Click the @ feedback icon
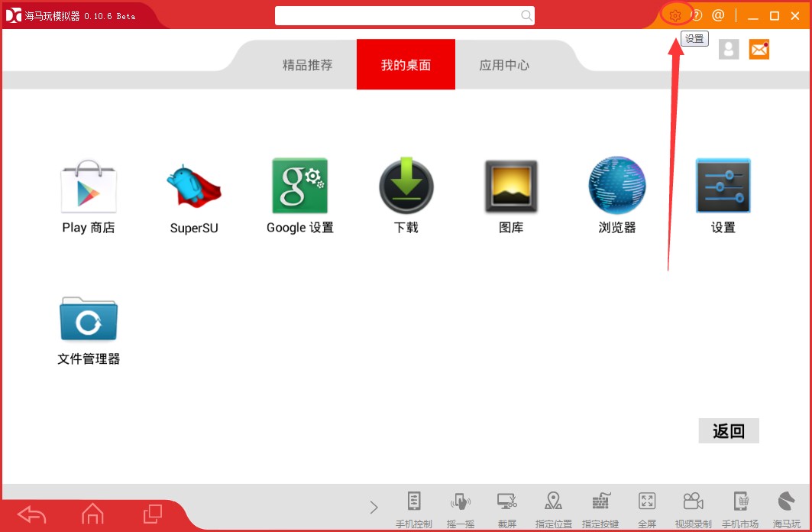This screenshot has height=532, width=812. (717, 15)
